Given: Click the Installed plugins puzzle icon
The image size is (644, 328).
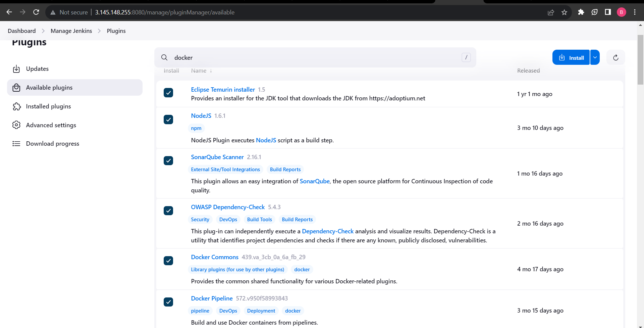Looking at the screenshot, I should [16, 106].
